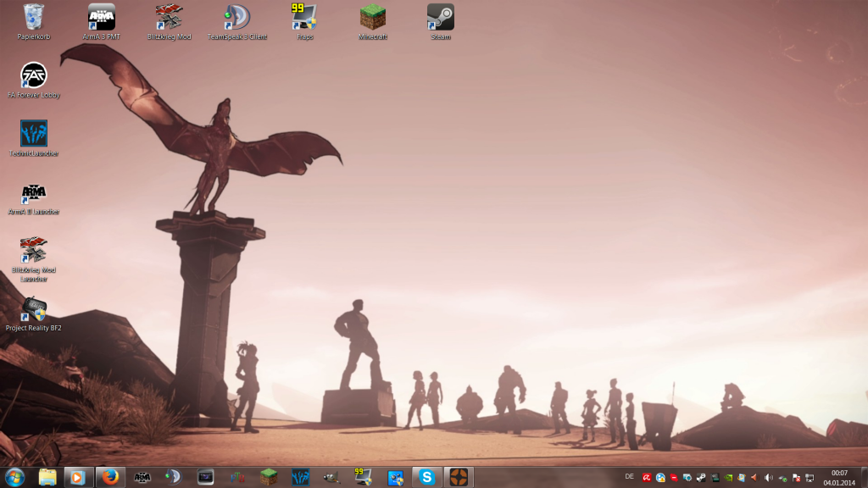Select the Fraps desktop shortcut
Screen dimensions: 868x488
305,21
